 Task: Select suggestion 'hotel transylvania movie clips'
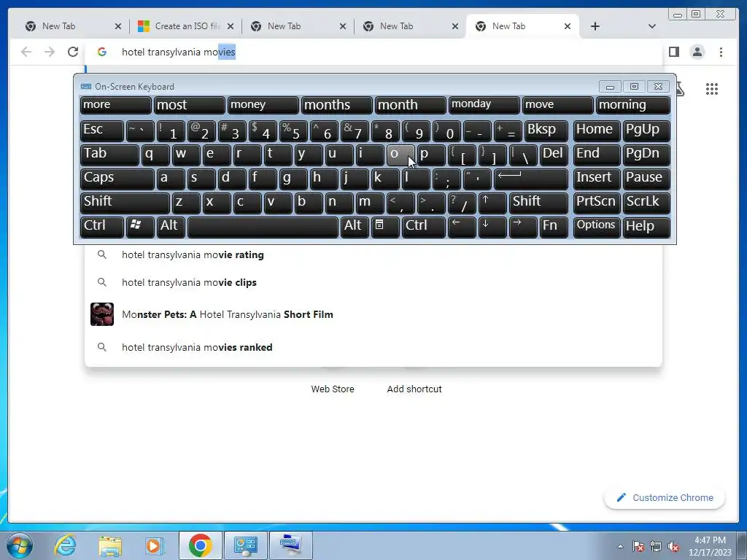tap(373, 282)
